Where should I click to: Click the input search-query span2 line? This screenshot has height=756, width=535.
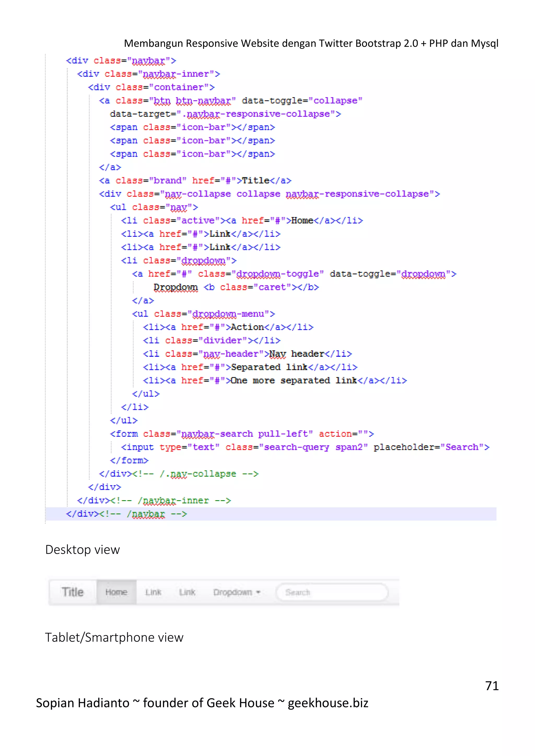coord(305,447)
